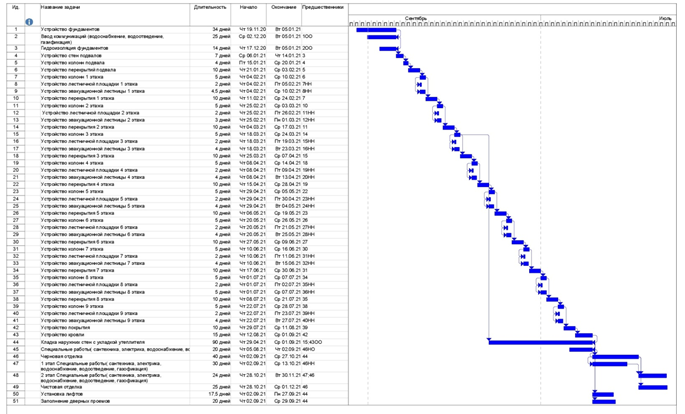Click 'Заполнение дверных проемов' task name
This screenshot has height=414, width=685.
click(x=75, y=401)
